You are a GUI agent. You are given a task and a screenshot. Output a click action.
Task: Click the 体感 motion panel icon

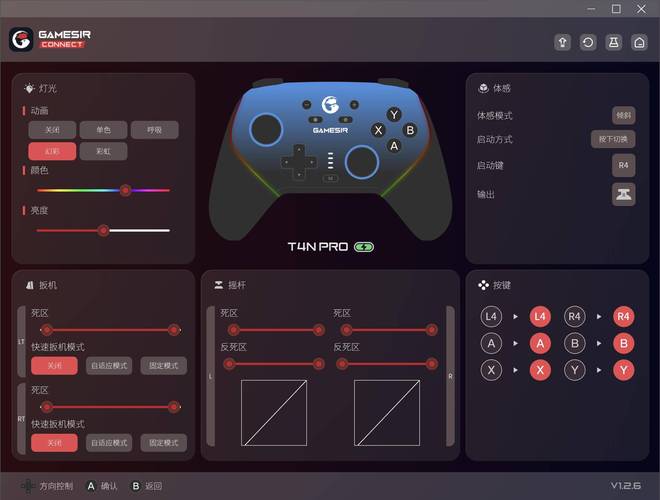(483, 88)
